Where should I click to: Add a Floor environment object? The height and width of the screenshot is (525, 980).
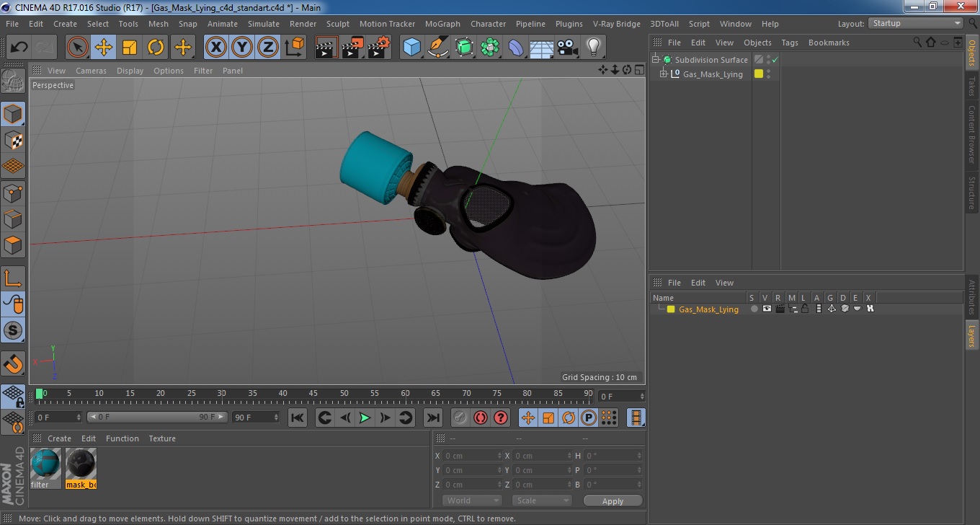pos(541,48)
